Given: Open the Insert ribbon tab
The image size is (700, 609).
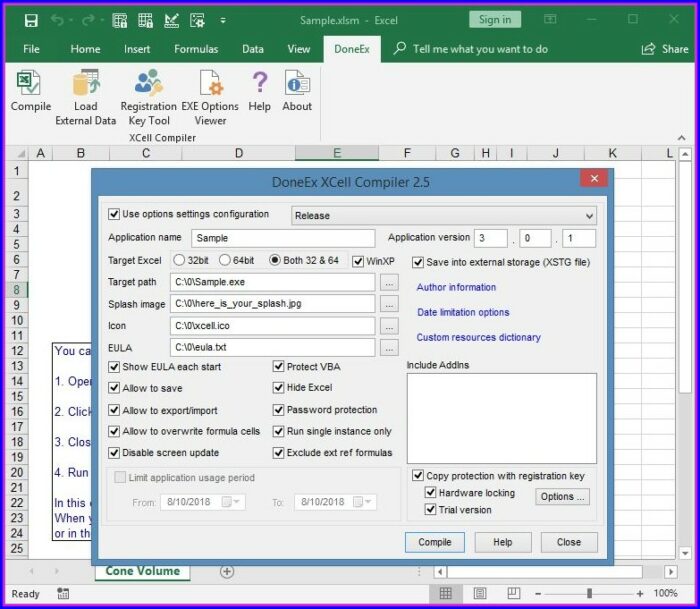Looking at the screenshot, I should click(x=137, y=49).
